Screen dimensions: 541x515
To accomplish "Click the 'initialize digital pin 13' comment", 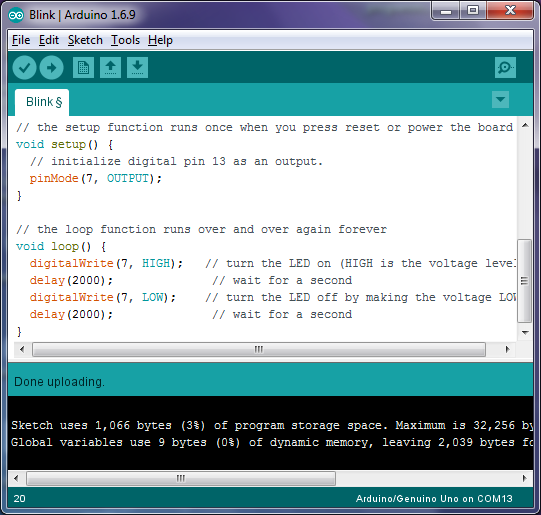I will point(176,161).
